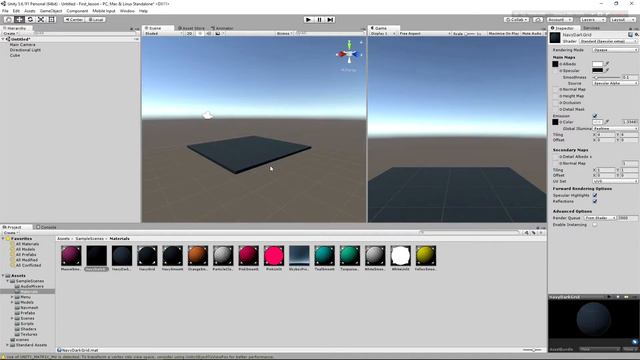
Task: Pick Specular color with eyedropper
Action: click(x=607, y=70)
